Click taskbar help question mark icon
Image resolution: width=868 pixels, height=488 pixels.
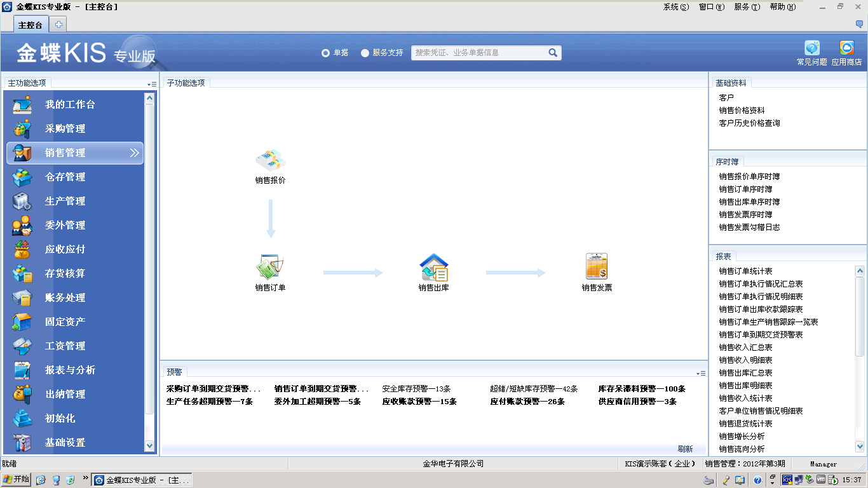(x=757, y=480)
